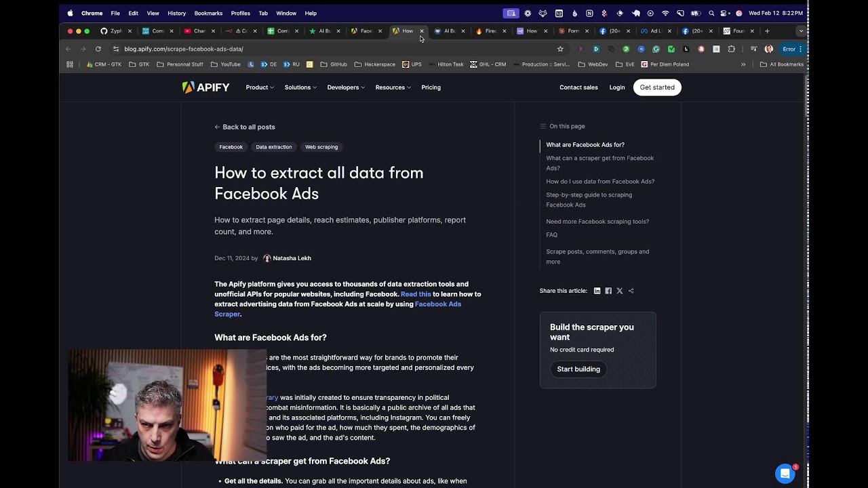This screenshot has height=488, width=868.
Task: Open the Bookmarks menu
Action: tap(208, 13)
